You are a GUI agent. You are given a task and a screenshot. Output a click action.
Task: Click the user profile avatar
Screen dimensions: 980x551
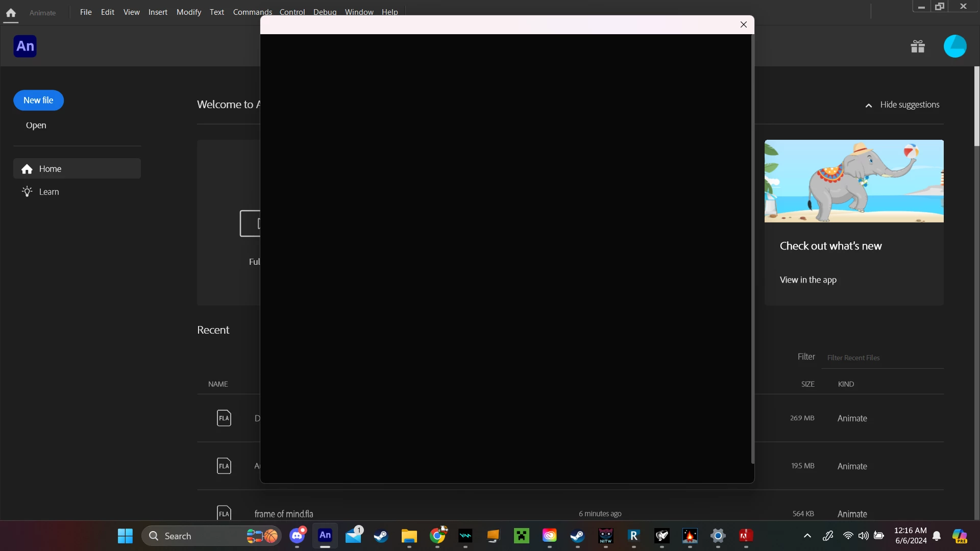click(954, 46)
